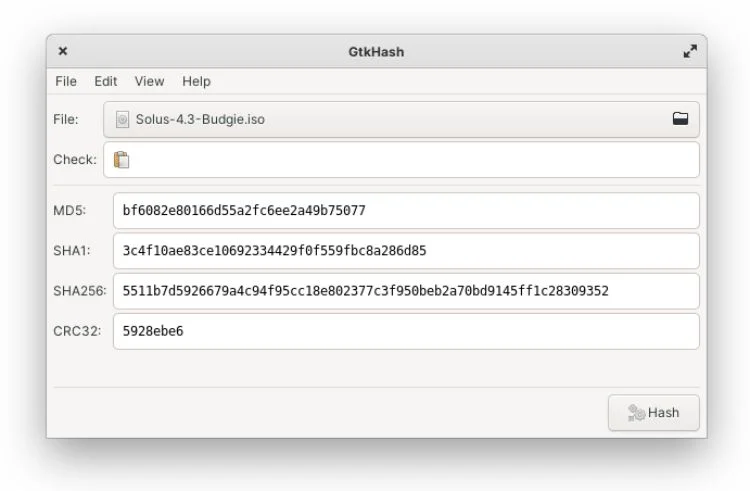The width and height of the screenshot is (750, 491).
Task: Click the Hash button label text
Action: pyautogui.click(x=663, y=413)
